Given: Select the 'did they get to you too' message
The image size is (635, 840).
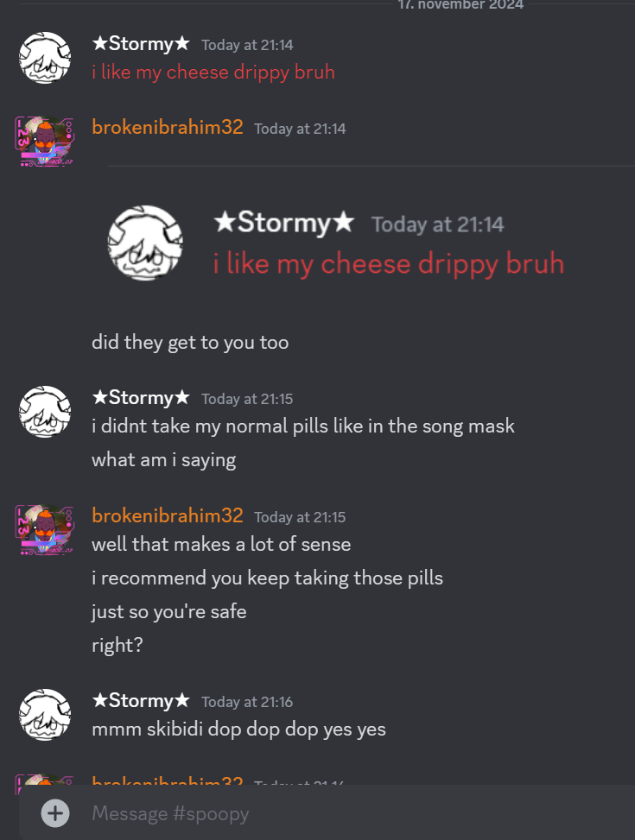Looking at the screenshot, I should (x=190, y=343).
